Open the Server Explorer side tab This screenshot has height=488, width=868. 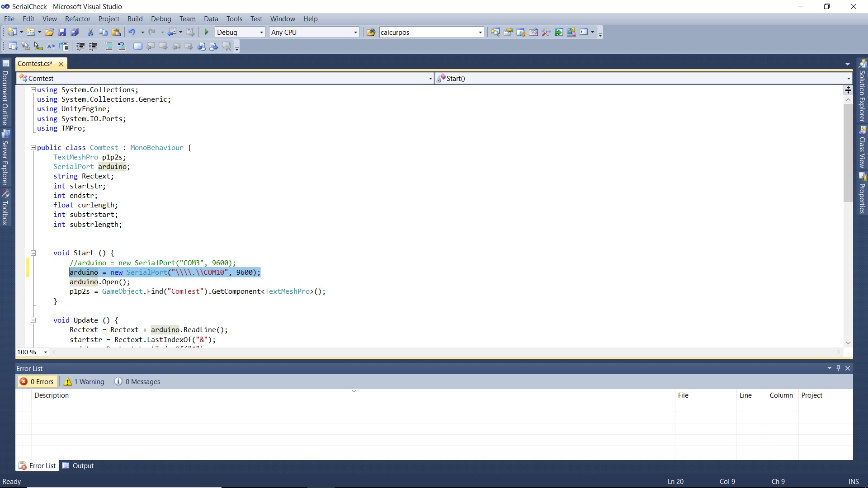coord(5,158)
